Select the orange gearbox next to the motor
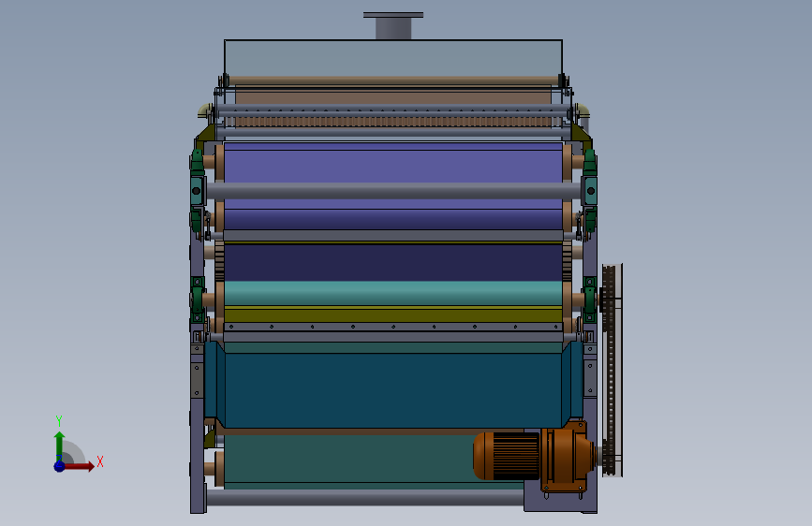Viewport: 812px width, 526px height. tap(568, 456)
